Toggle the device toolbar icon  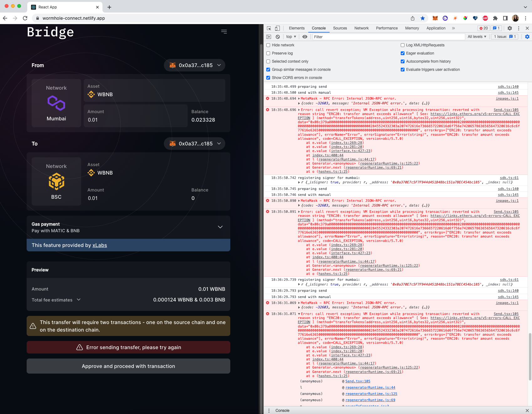(x=277, y=28)
